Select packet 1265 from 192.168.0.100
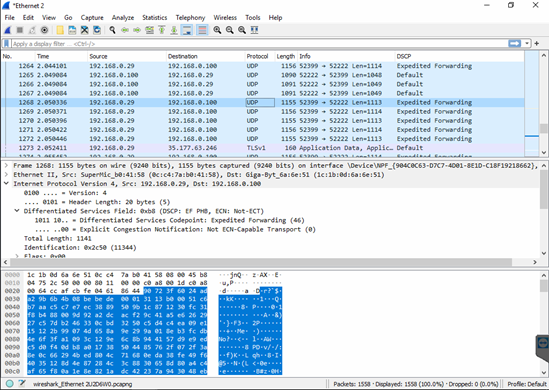 (263, 75)
